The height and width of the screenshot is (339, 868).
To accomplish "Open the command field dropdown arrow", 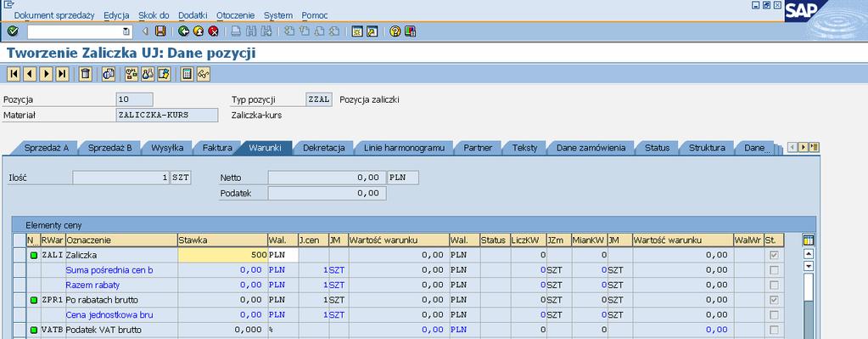I will point(126,31).
